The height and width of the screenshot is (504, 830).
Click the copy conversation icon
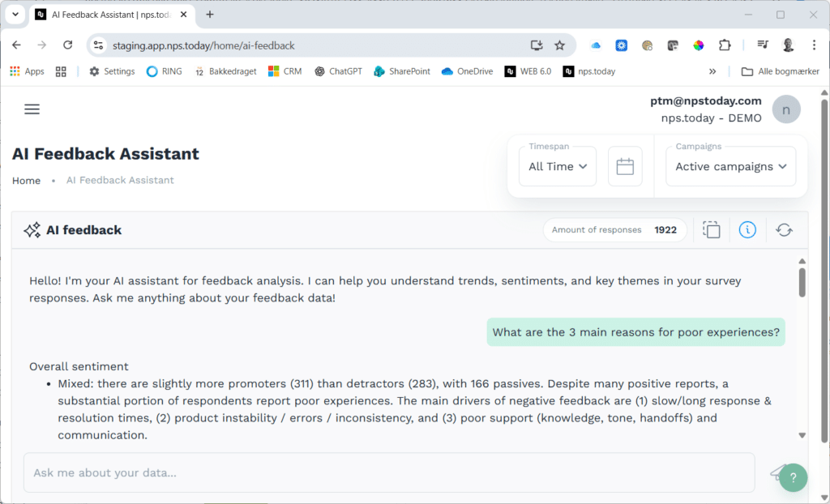tap(711, 229)
